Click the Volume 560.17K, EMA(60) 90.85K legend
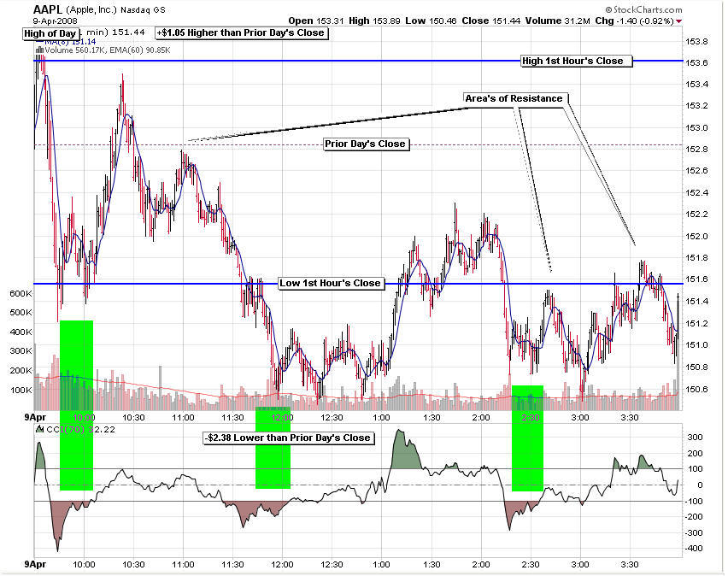This screenshot has height=576, width=728. click(x=108, y=50)
